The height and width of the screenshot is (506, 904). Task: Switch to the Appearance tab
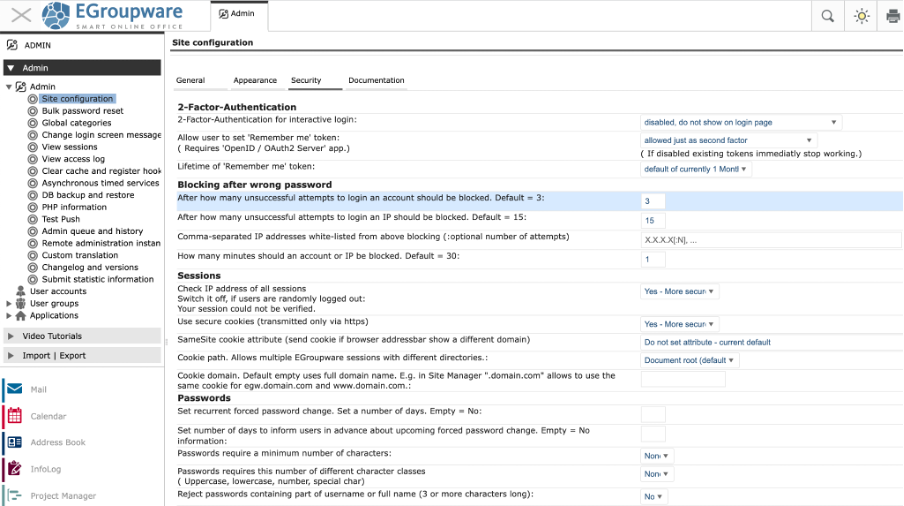[255, 80]
